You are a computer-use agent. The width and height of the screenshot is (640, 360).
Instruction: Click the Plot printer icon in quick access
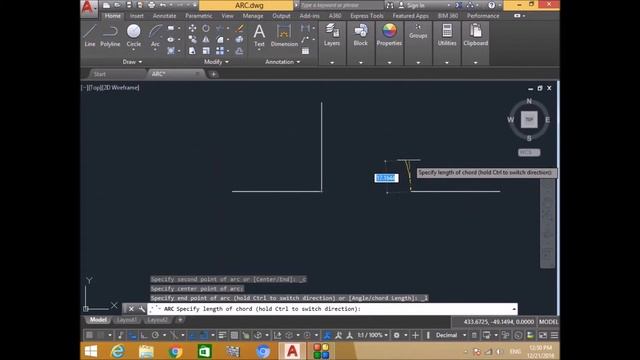[151, 5]
